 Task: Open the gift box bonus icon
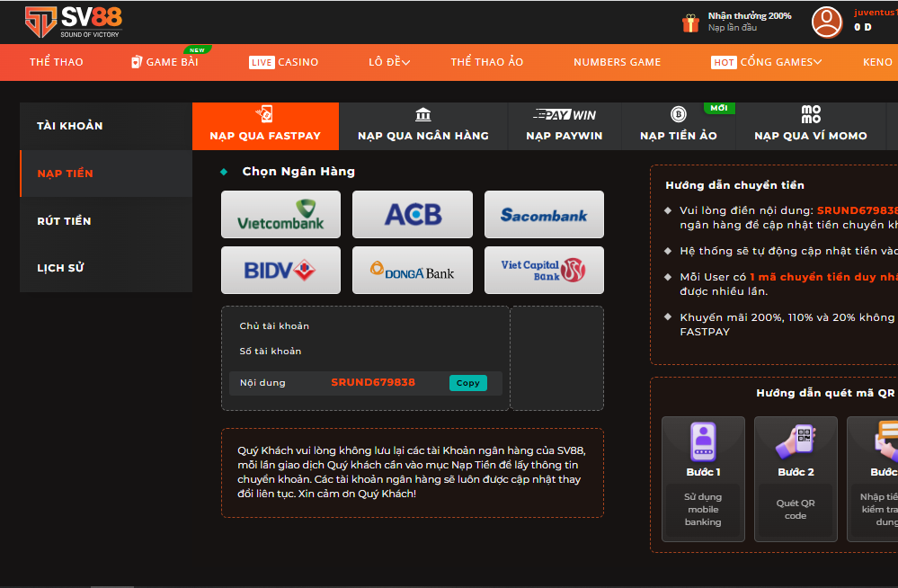[690, 22]
